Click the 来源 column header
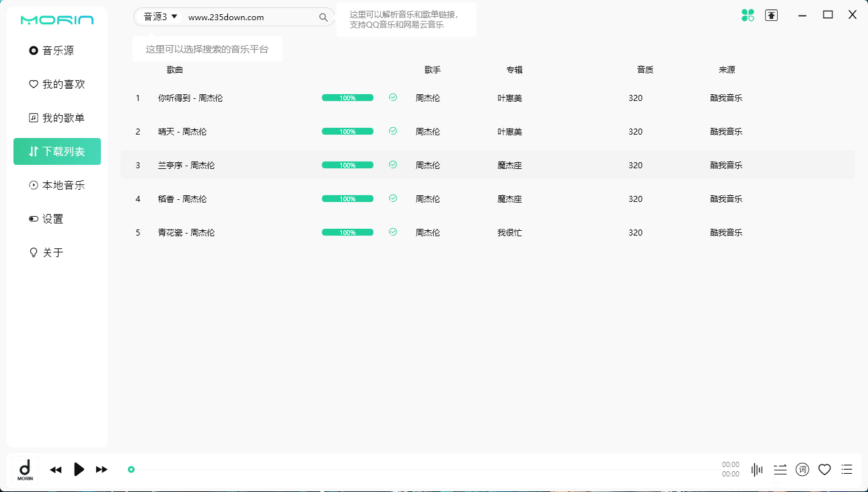The width and height of the screenshot is (868, 492). click(727, 70)
